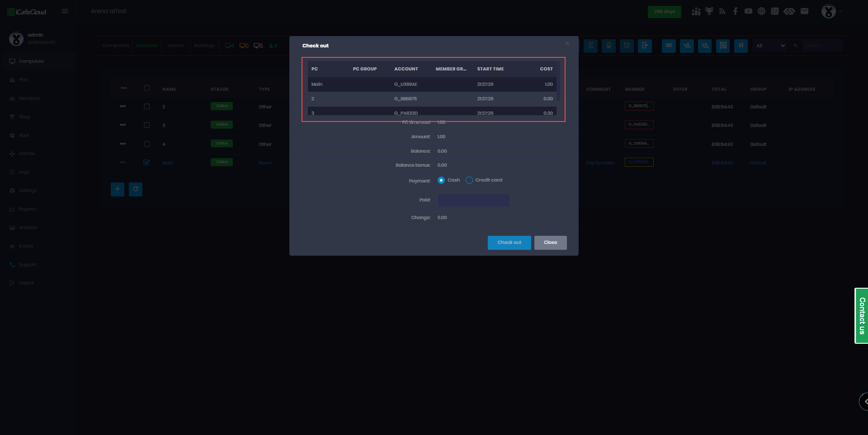Uncheck the Main console row checkbox
868x435 pixels.
146,163
